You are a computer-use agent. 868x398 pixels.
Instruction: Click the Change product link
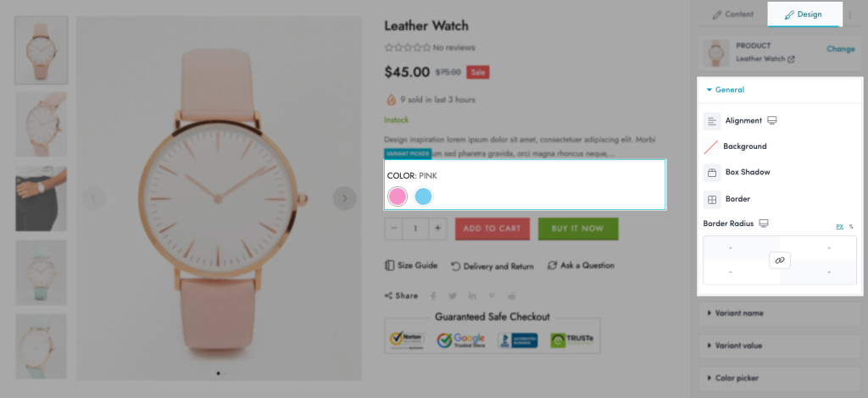click(x=840, y=48)
